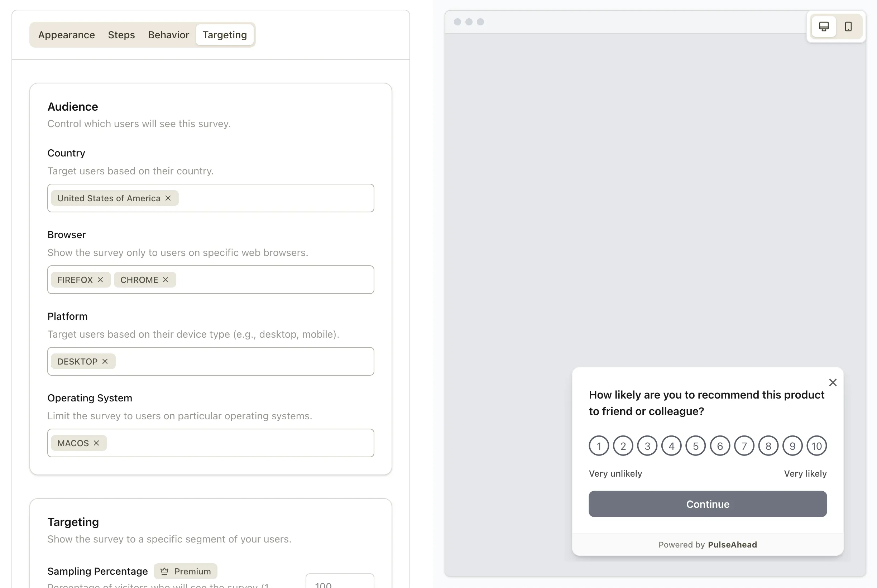
Task: Close the survey preview popup
Action: (833, 382)
